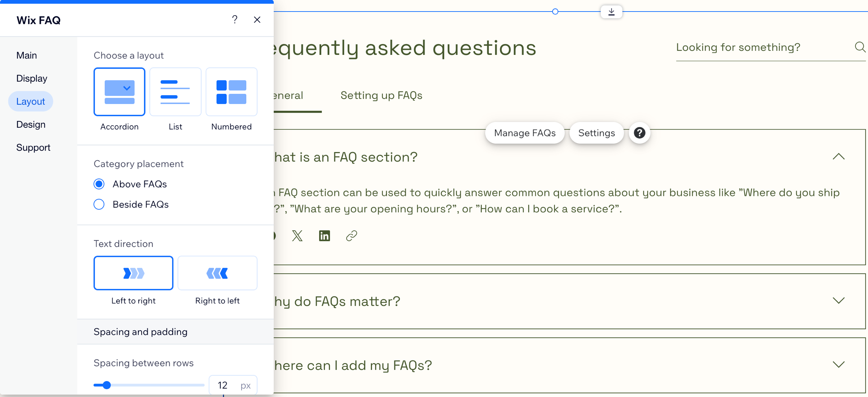Set text direction Right to left
The height and width of the screenshot is (397, 868).
tap(217, 273)
